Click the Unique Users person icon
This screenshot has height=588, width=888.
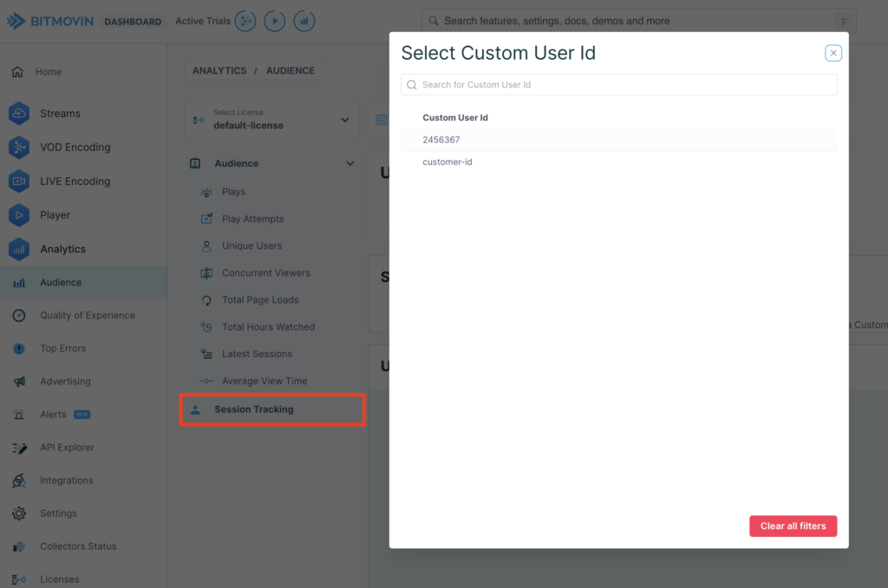pos(206,245)
